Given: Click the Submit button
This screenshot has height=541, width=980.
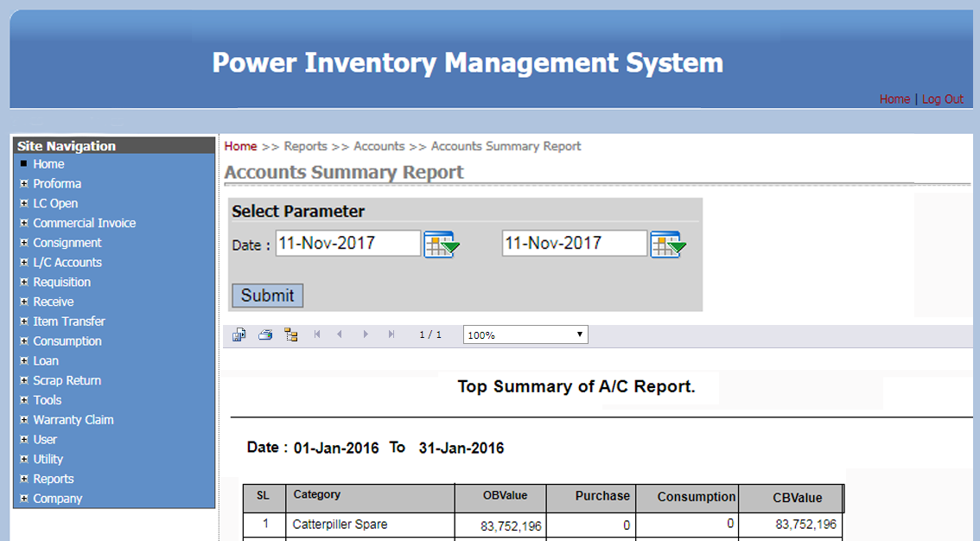Looking at the screenshot, I should [267, 296].
